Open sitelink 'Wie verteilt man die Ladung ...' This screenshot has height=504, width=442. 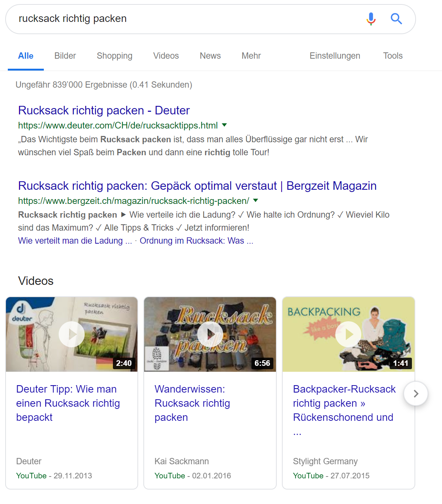[x=75, y=241]
